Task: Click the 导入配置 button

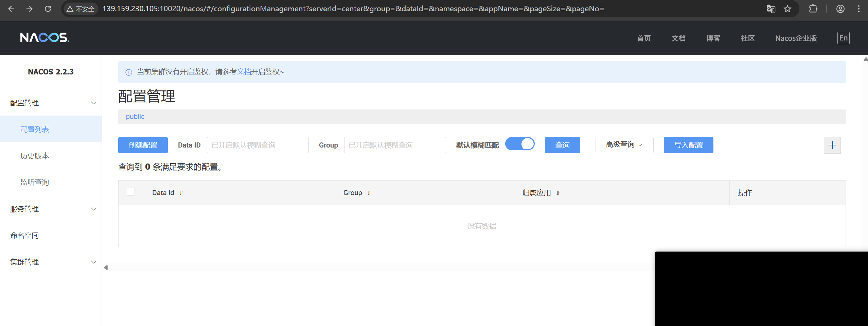Action: 689,145
